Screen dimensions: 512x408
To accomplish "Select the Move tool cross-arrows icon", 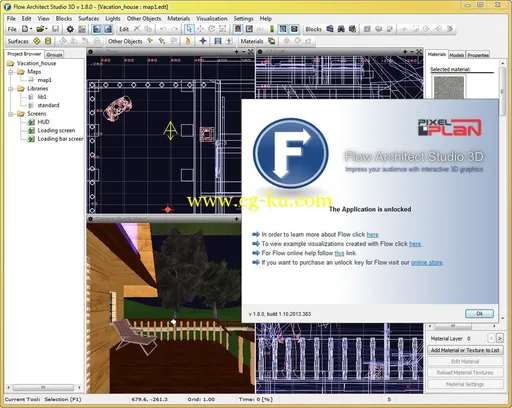I will coord(200,29).
